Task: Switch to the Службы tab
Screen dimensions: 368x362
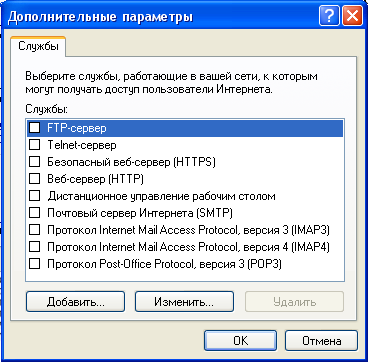Action: pyautogui.click(x=38, y=46)
